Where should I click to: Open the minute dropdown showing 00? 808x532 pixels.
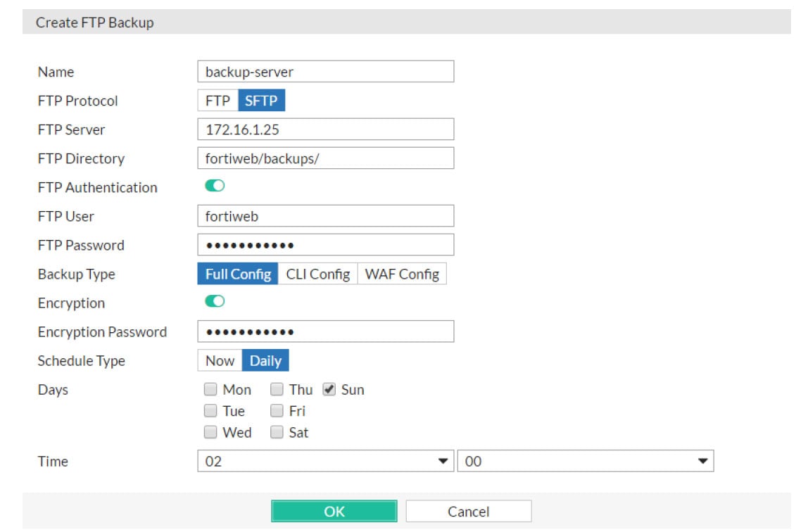[x=584, y=460]
